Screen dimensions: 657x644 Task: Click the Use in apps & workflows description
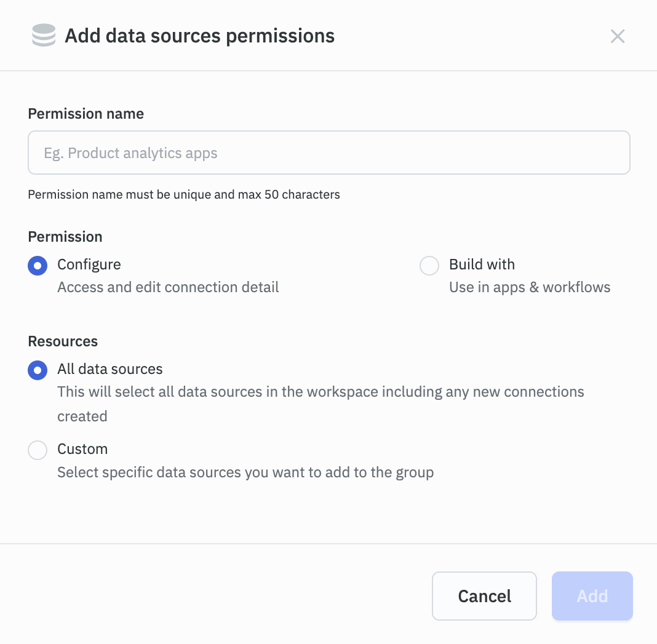point(530,287)
